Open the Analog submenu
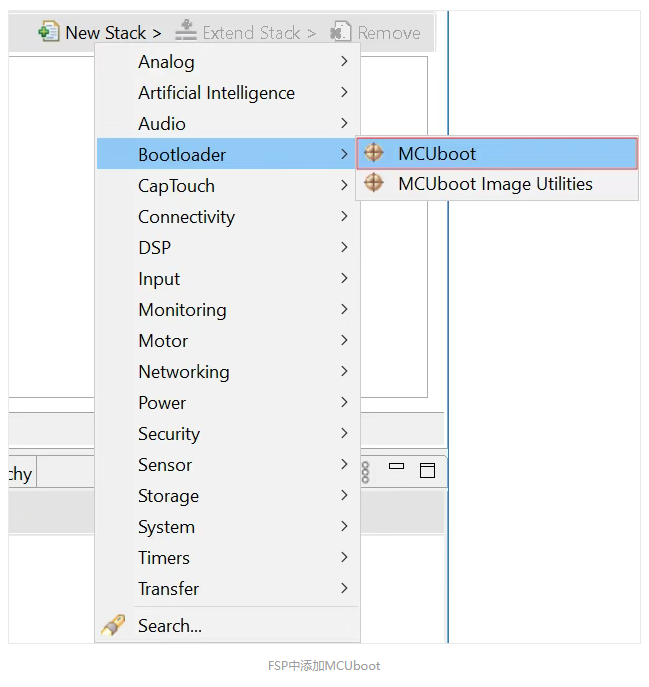 coord(228,62)
